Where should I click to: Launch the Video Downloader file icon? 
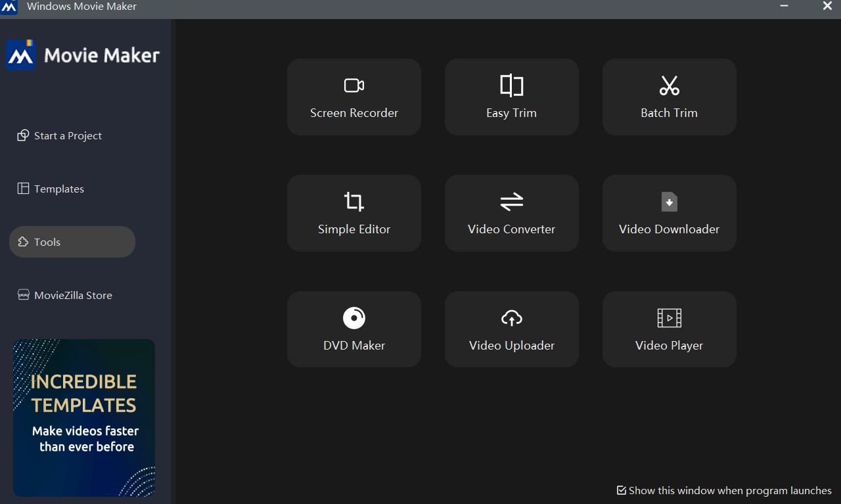[x=669, y=202]
